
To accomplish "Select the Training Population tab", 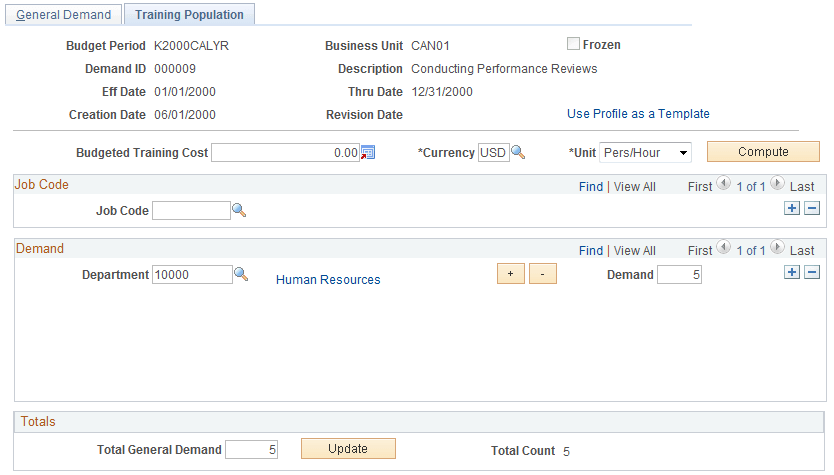I will 189,14.
